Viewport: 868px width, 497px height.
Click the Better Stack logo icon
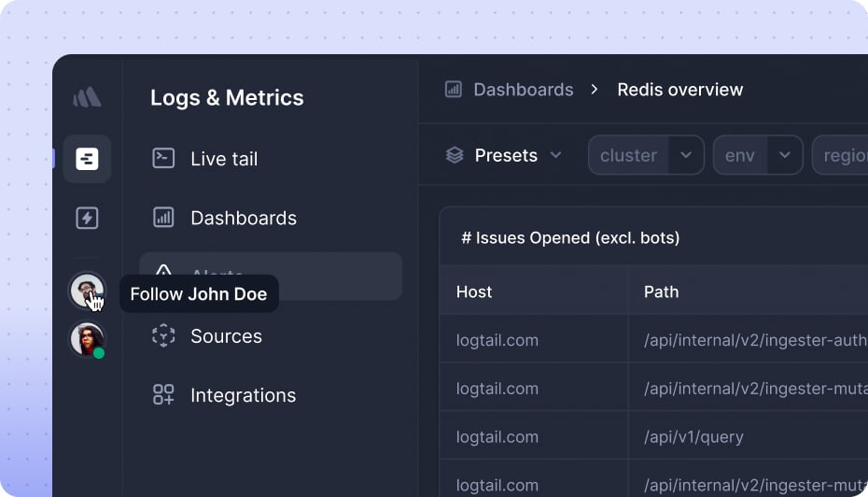coord(87,97)
